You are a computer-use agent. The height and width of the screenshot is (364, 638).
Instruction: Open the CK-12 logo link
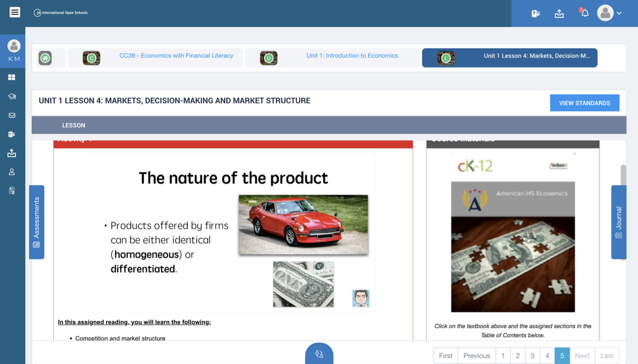[475, 166]
